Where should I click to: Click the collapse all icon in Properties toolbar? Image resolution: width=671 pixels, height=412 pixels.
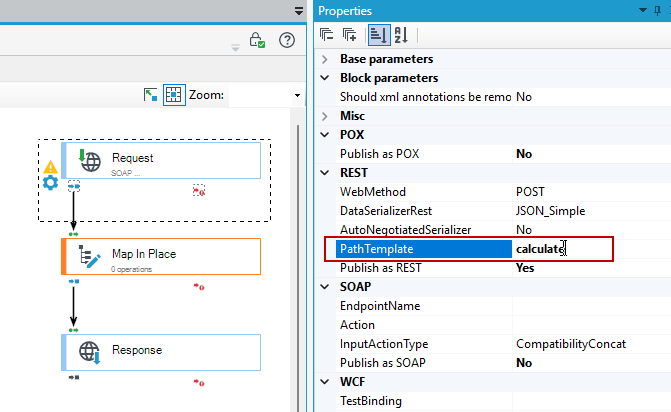327,35
